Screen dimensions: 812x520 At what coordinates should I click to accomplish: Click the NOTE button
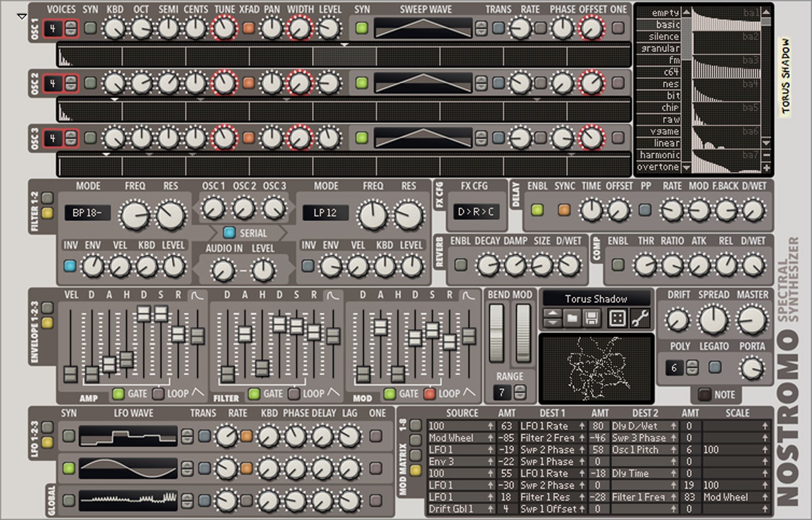pos(705,395)
